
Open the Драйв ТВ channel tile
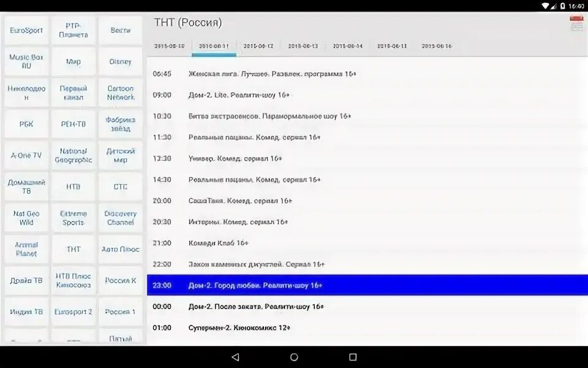click(26, 280)
